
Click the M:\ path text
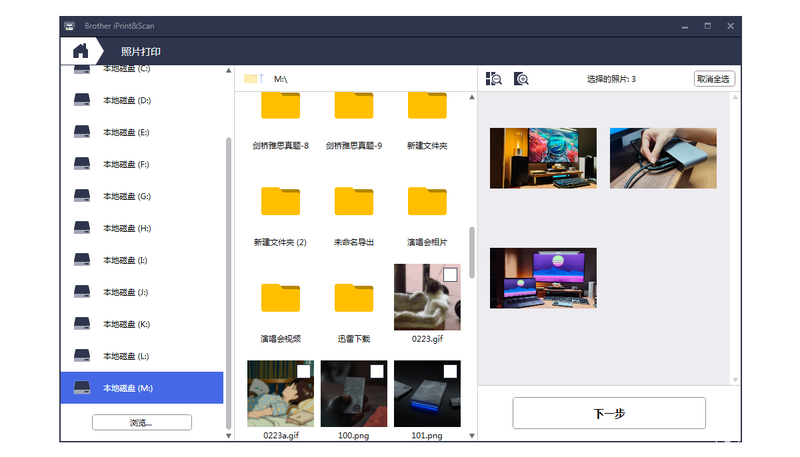pyautogui.click(x=281, y=79)
